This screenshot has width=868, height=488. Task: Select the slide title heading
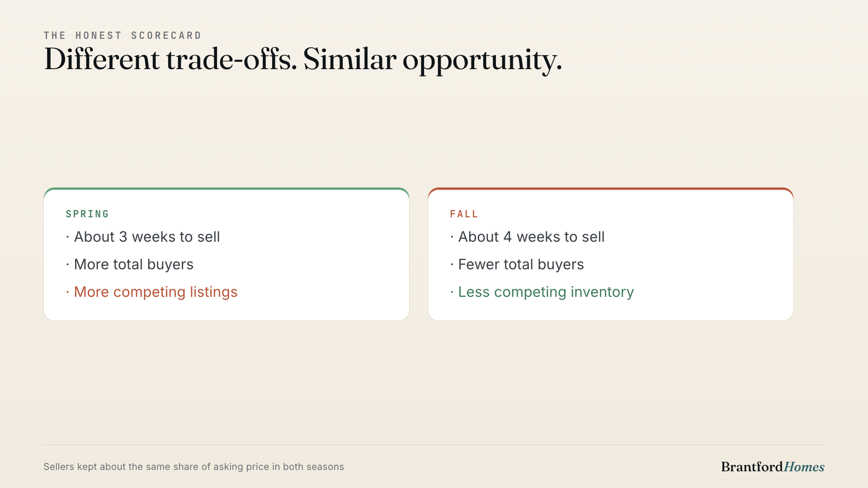(303, 60)
